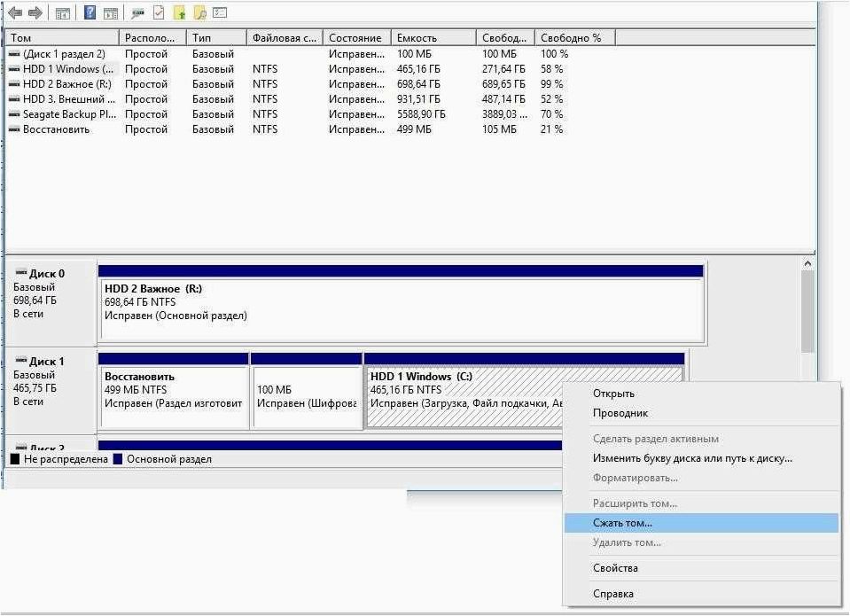The image size is (850, 616).
Task: Click the Диск 1 label panel
Action: [x=51, y=392]
